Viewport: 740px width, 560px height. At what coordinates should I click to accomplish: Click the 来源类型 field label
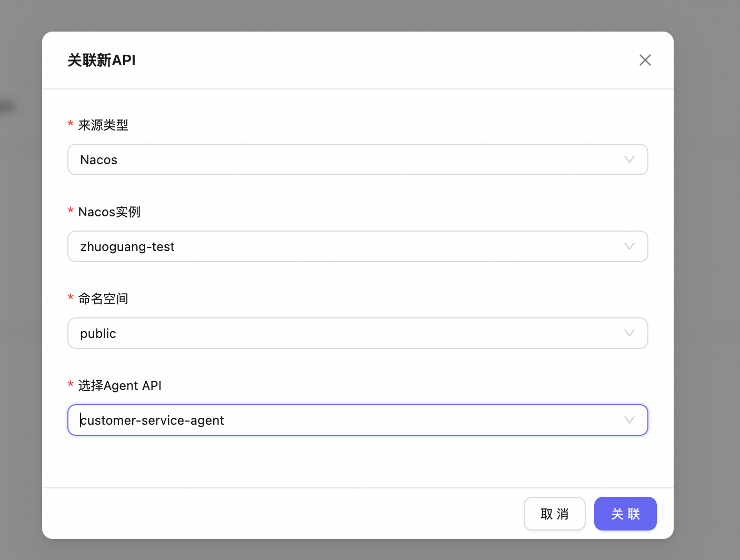[x=103, y=125]
